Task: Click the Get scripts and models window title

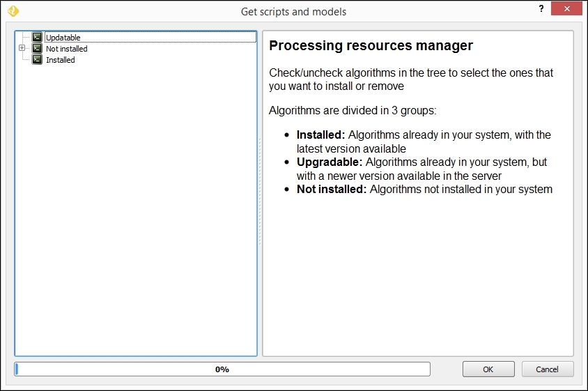Action: pos(293,11)
